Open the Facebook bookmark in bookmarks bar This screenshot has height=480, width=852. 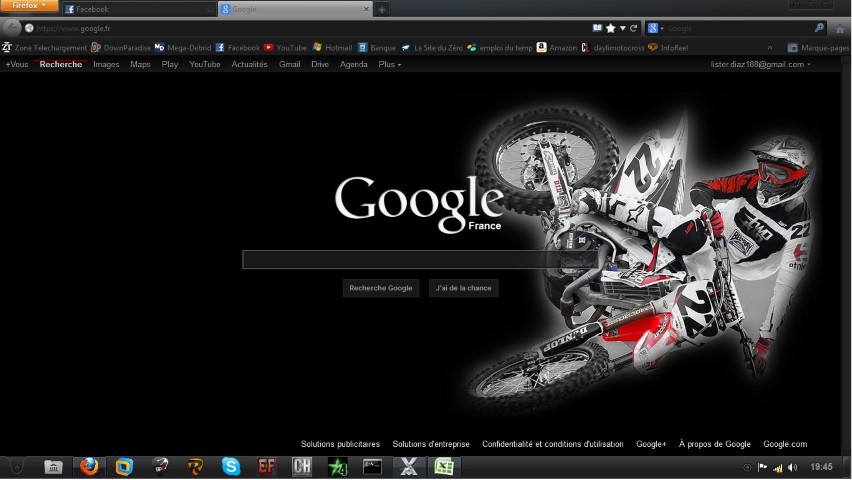(x=238, y=48)
